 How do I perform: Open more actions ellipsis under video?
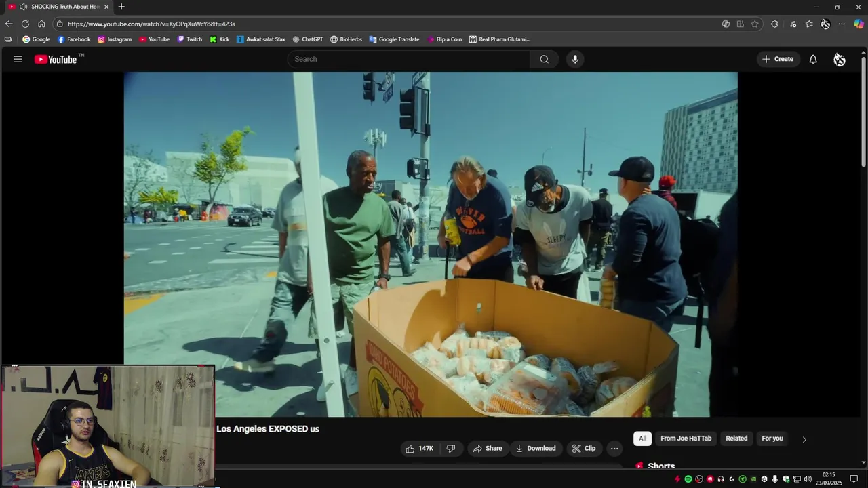click(614, 448)
